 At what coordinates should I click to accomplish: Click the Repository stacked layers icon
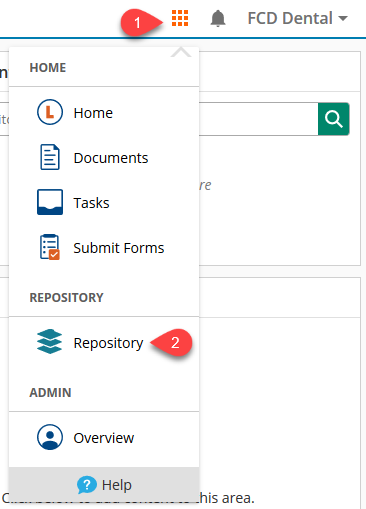pos(49,342)
